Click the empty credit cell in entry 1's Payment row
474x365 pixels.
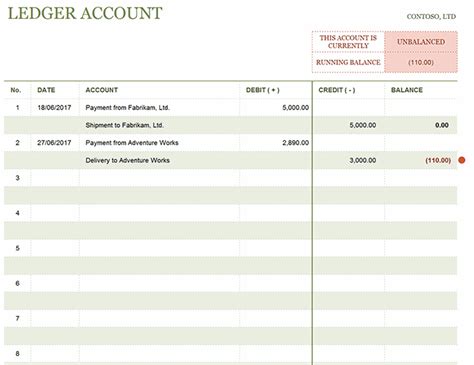pyautogui.click(x=349, y=108)
